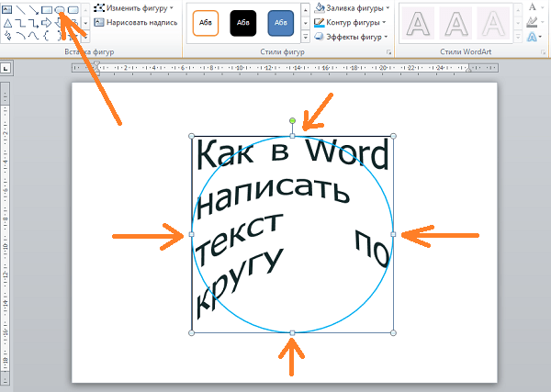Pick the Rounded Rectangle shape
This screenshot has height=392, width=551.
pos(73,9)
